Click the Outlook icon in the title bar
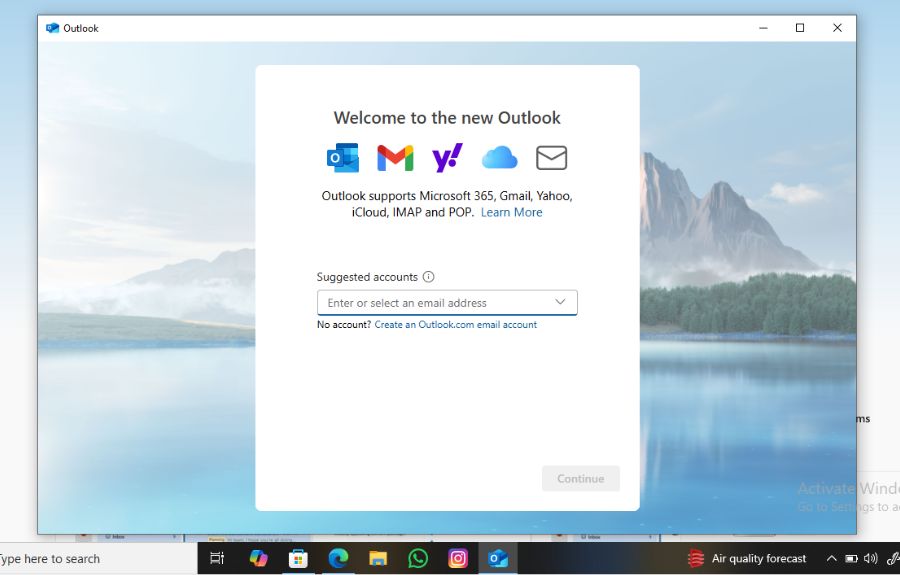 (x=52, y=28)
